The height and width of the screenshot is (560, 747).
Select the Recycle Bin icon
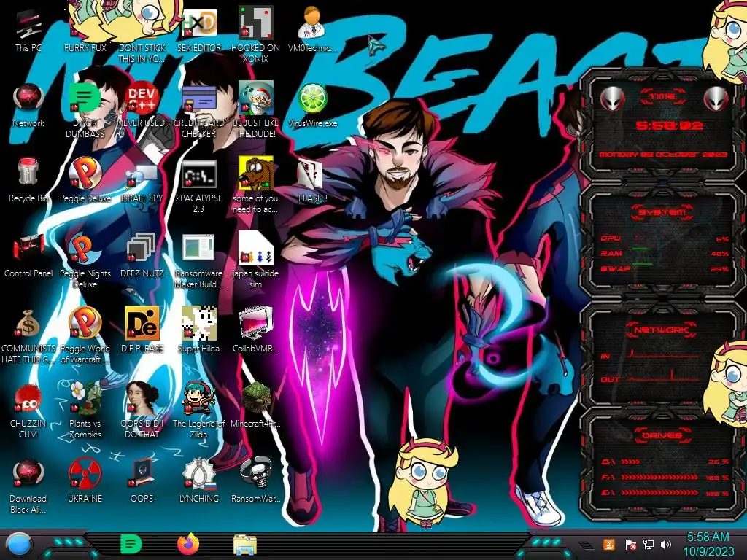(x=28, y=181)
